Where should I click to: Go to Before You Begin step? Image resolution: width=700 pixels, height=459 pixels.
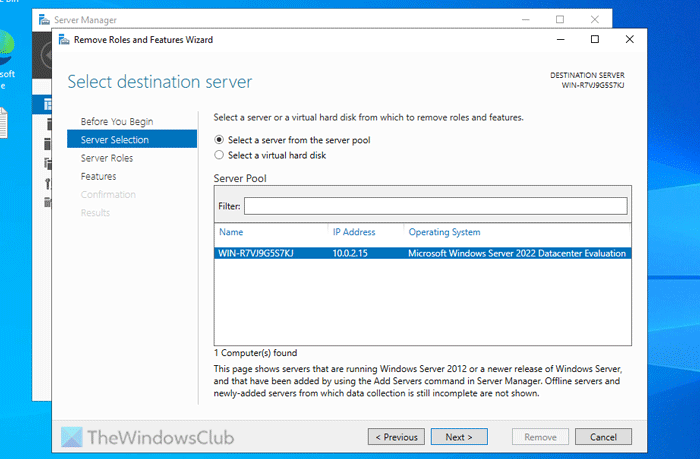[117, 122]
